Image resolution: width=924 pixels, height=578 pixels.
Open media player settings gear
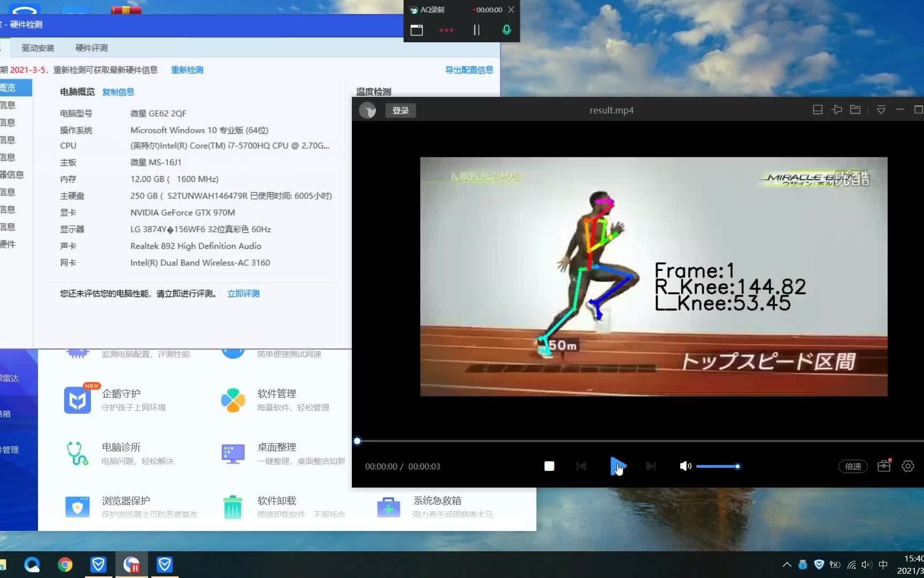[x=908, y=466]
